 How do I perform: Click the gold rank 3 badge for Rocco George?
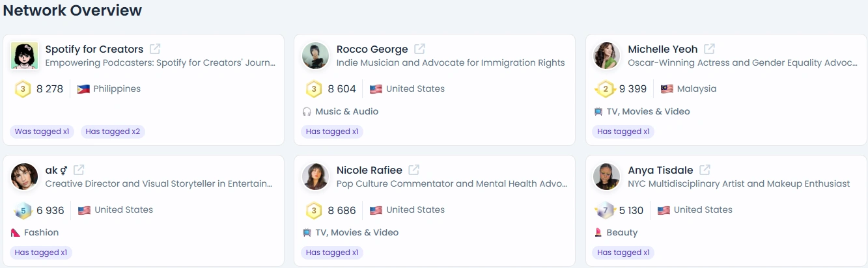[x=314, y=89]
